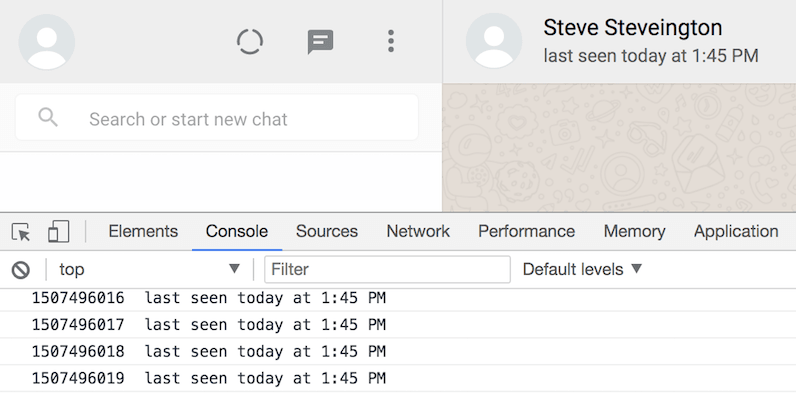
Task: Clear the console with the ban icon
Action: [x=21, y=270]
